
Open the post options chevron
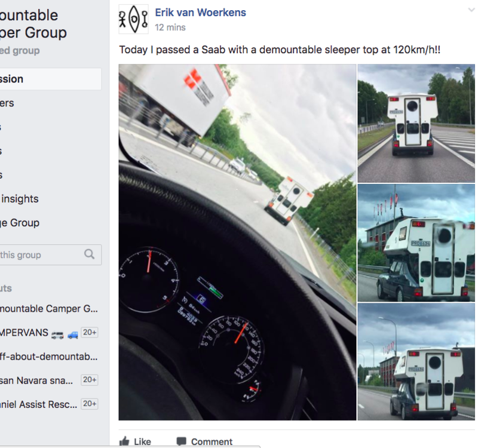(471, 10)
